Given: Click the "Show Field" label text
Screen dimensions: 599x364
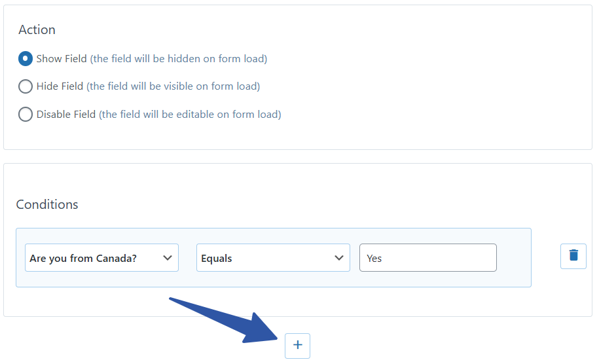Looking at the screenshot, I should [x=62, y=59].
